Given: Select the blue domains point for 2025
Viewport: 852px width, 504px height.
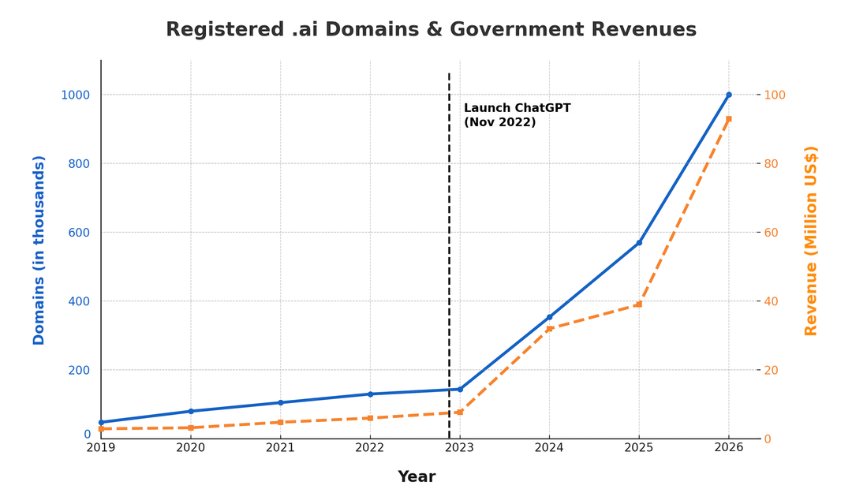Looking at the screenshot, I should [x=639, y=243].
